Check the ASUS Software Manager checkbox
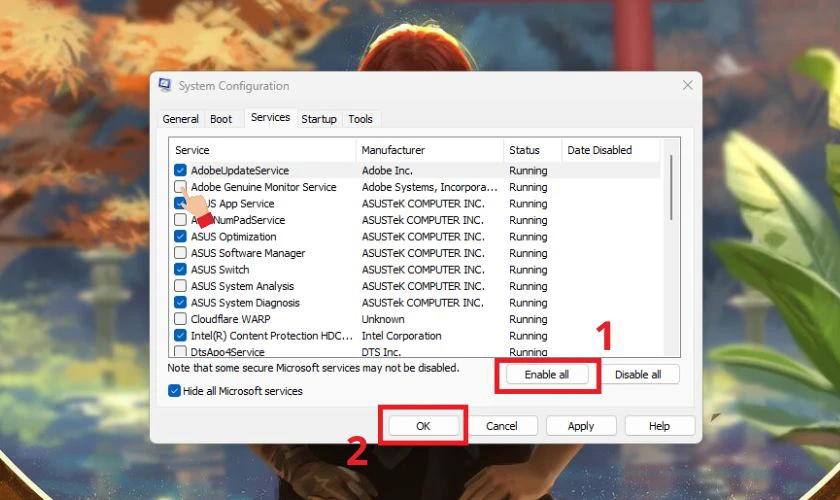The image size is (840, 500). 180,253
